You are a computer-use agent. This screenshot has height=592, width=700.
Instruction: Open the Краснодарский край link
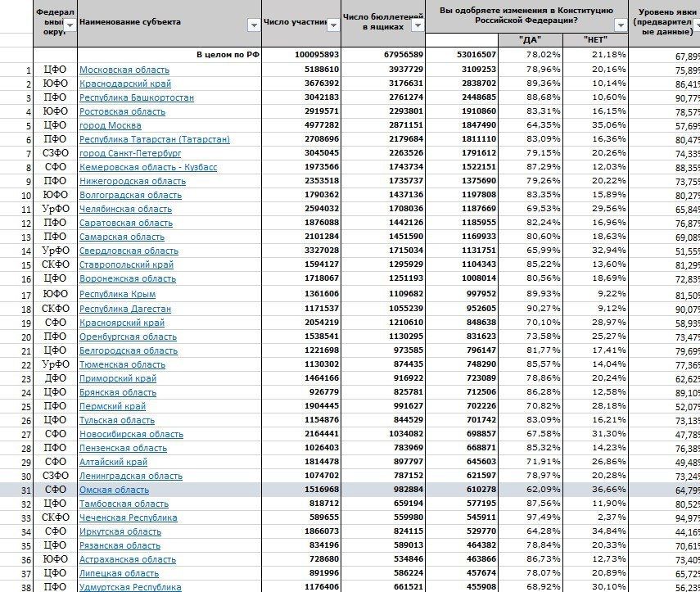125,84
